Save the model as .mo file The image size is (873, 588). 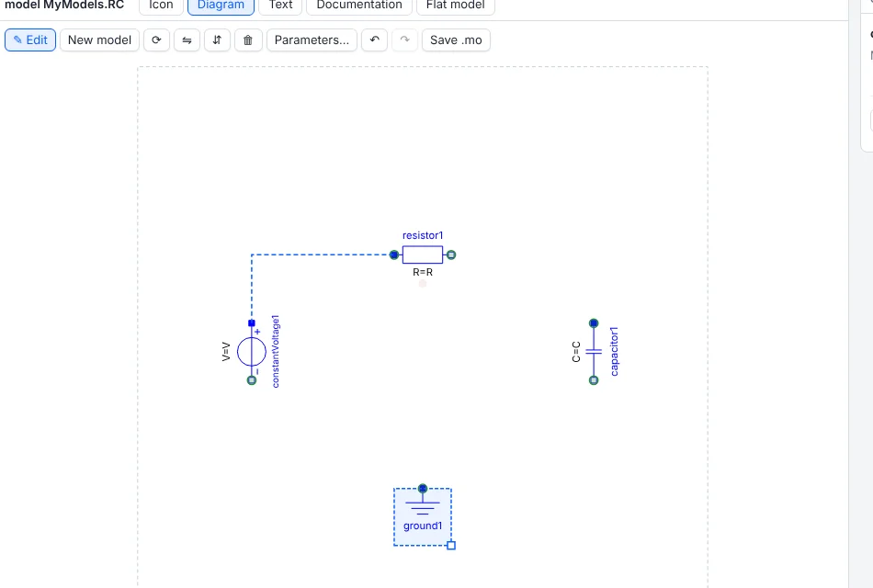pyautogui.click(x=456, y=40)
